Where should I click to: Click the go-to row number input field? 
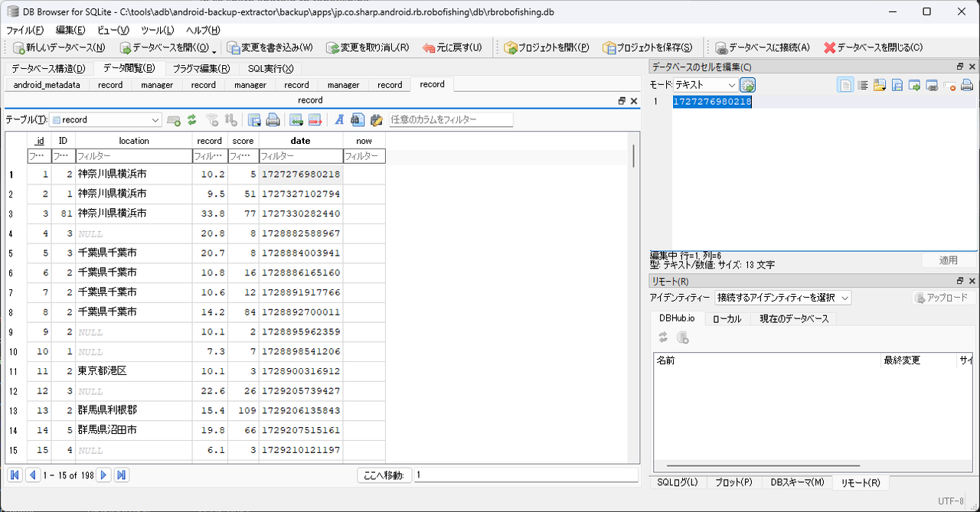[526, 475]
